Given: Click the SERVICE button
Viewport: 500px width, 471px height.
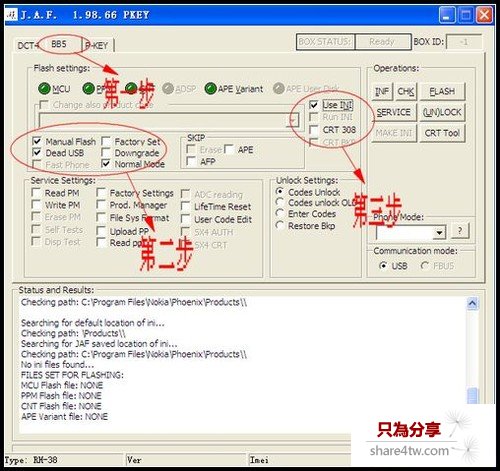Looking at the screenshot, I should click(x=394, y=112).
